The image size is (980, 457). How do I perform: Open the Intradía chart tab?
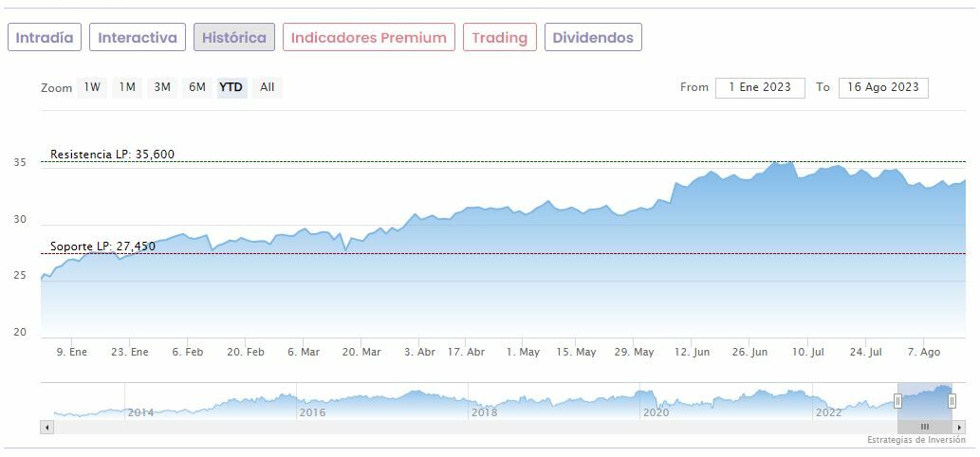click(45, 38)
